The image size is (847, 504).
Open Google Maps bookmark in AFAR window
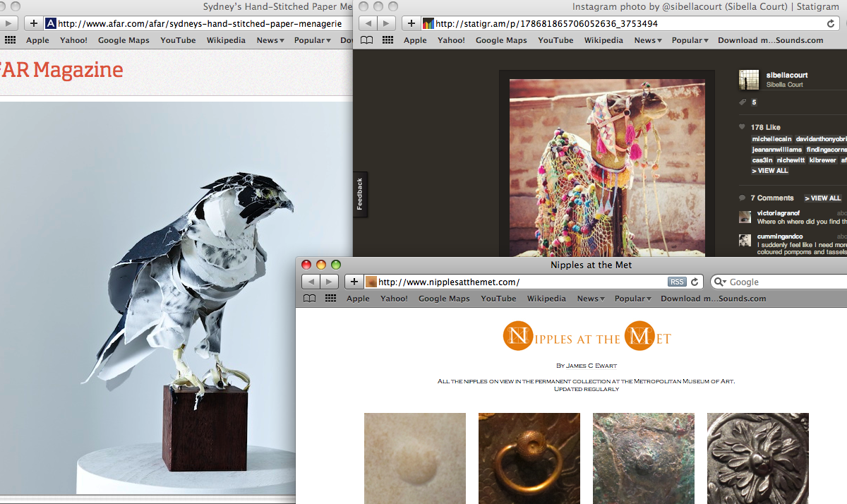pos(124,40)
